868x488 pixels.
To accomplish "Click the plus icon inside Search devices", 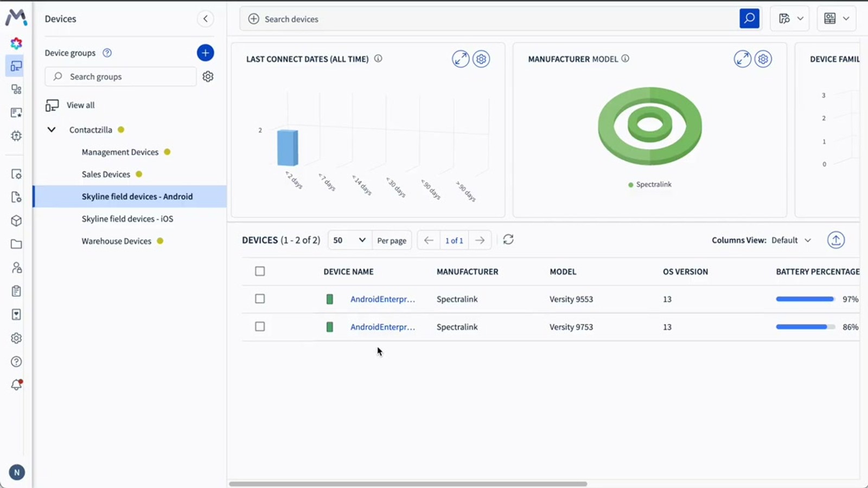I will [x=253, y=19].
